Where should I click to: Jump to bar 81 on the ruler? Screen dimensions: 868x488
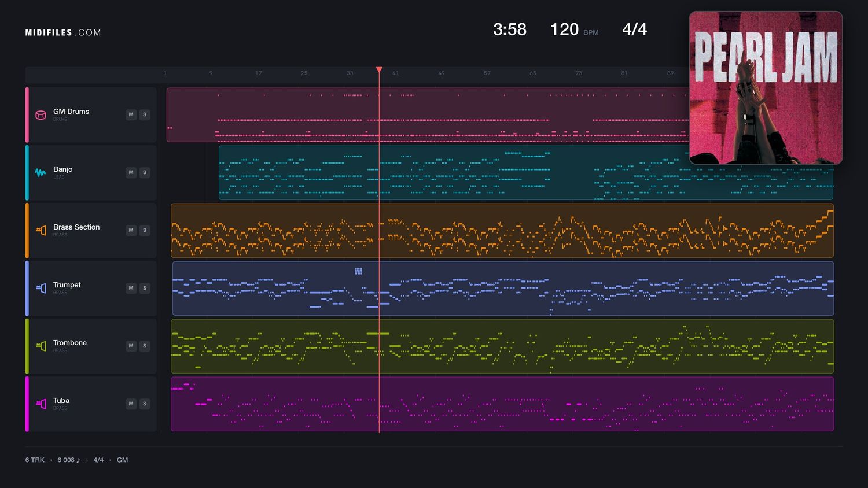pyautogui.click(x=624, y=73)
